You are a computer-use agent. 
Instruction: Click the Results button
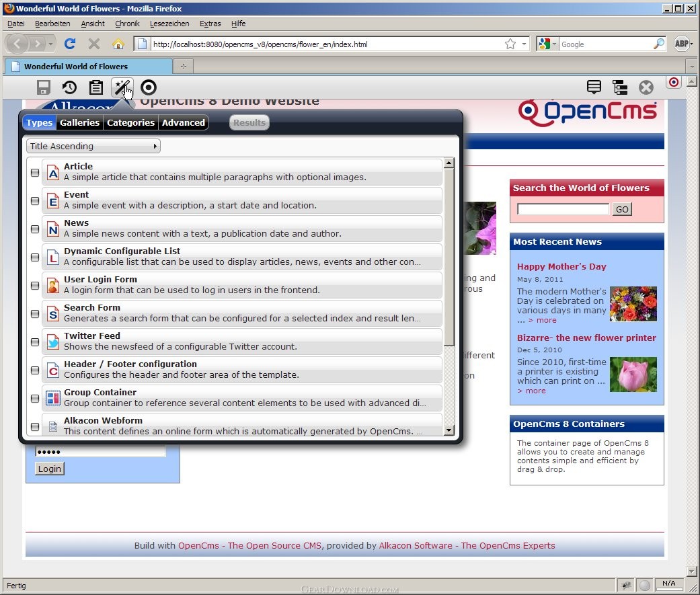click(249, 123)
